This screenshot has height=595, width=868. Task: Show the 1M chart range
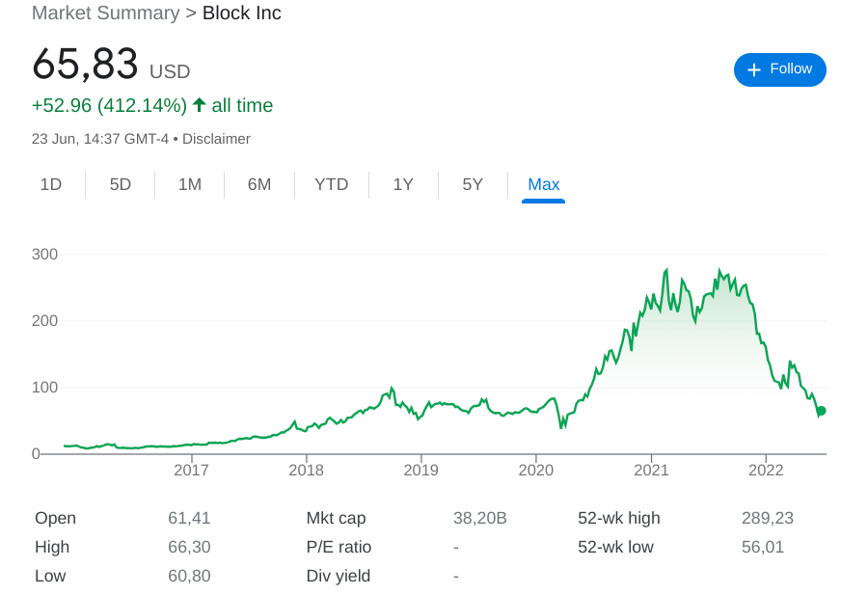(x=190, y=184)
